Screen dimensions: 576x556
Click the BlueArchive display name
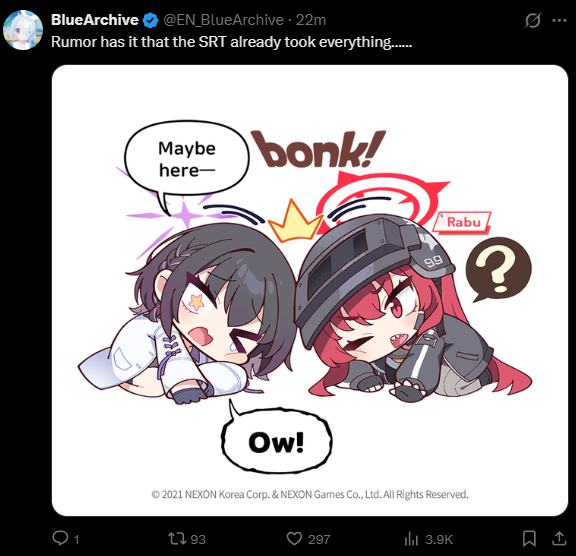click(x=94, y=20)
